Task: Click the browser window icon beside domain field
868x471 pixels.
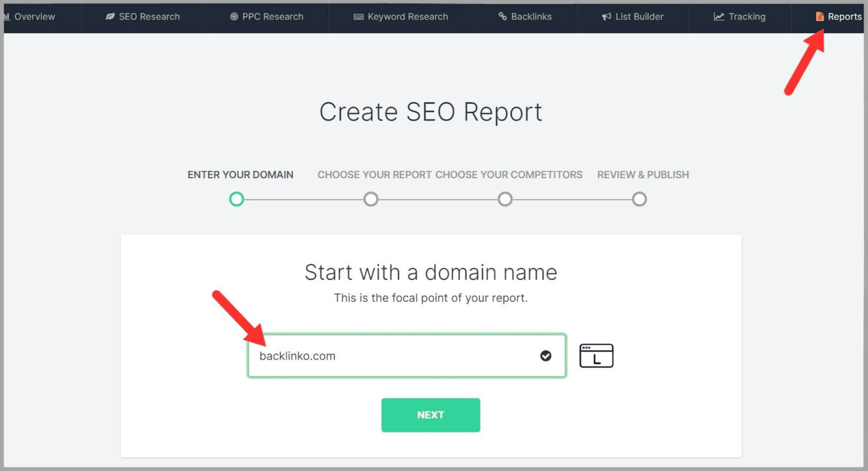Action: 596,356
